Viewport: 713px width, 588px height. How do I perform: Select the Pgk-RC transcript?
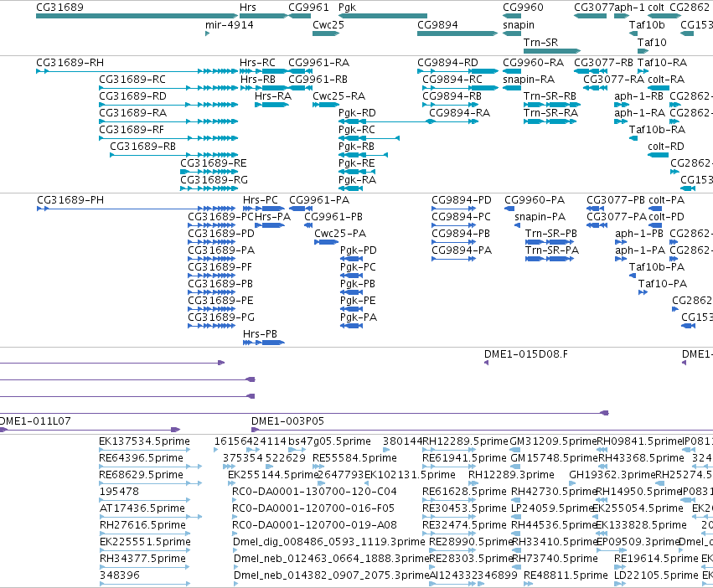coord(369,138)
